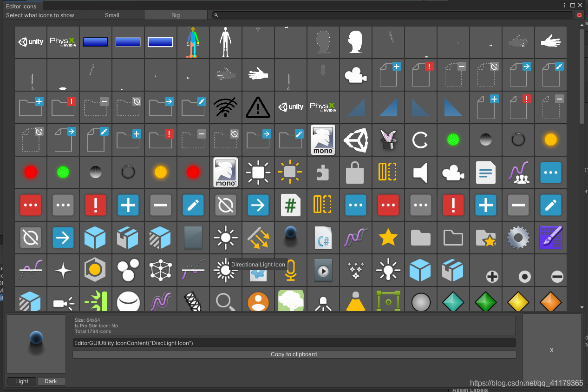Viewport: 588px width, 392px height.
Task: Select the DiscLight blue sphere icon
Action: 290,238
